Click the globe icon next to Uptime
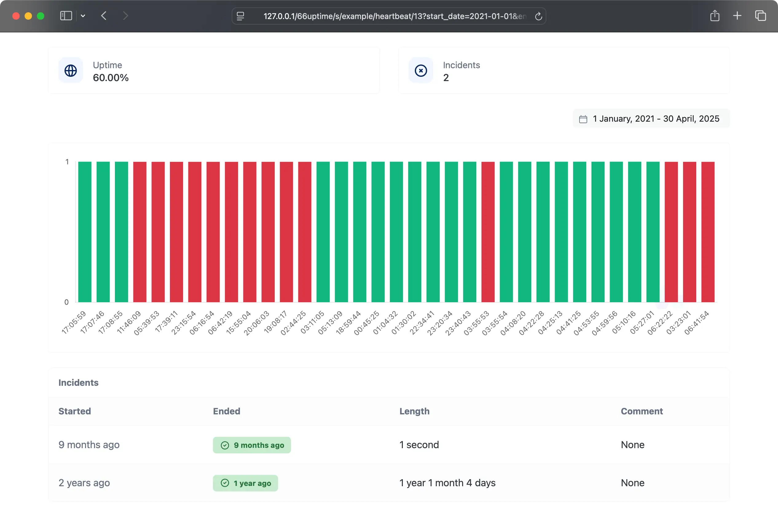The image size is (778, 532). 70,71
